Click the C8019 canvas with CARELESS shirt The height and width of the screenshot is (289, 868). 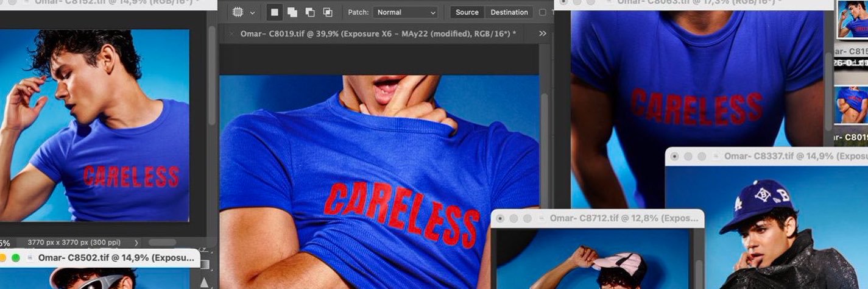pos(379,182)
